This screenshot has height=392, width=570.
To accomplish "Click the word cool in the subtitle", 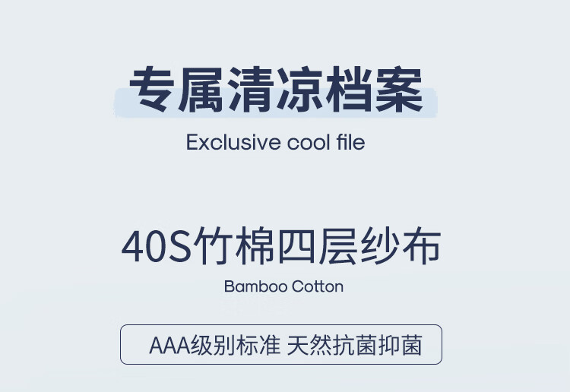I will (309, 142).
